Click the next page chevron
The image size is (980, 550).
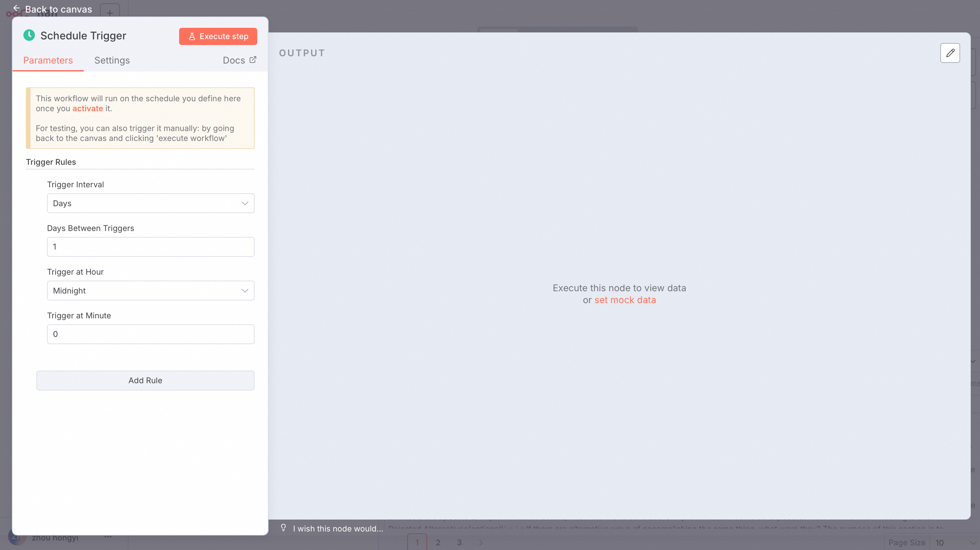(x=480, y=542)
